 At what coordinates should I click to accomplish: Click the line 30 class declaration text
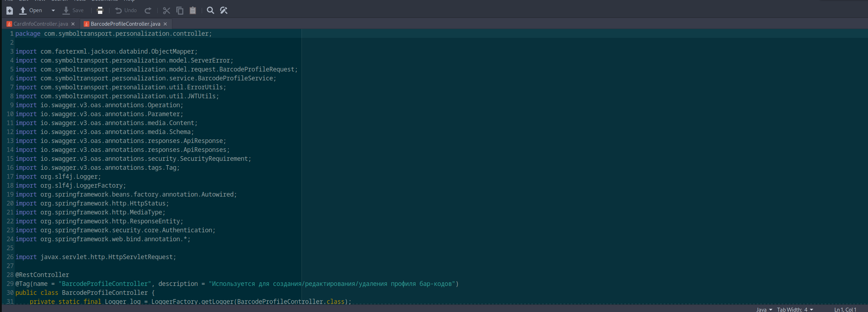click(x=104, y=293)
